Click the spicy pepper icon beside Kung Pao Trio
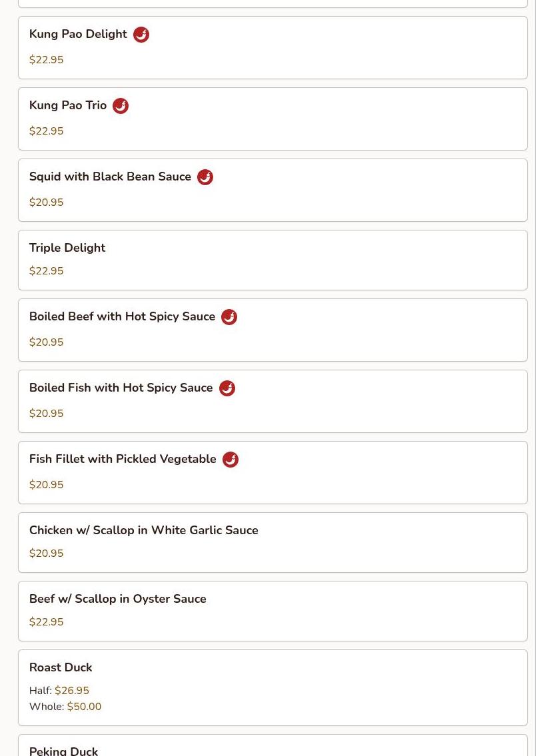This screenshot has height=756, width=549. coord(121,106)
